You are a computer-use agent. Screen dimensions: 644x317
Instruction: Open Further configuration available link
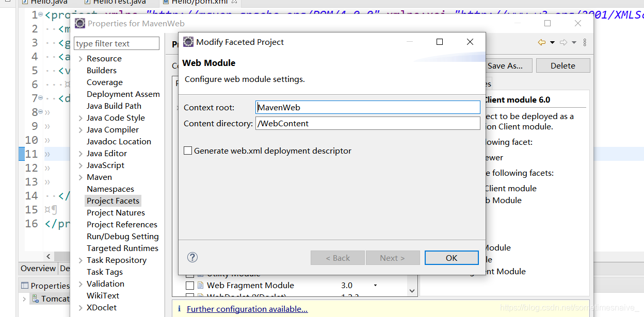click(247, 309)
